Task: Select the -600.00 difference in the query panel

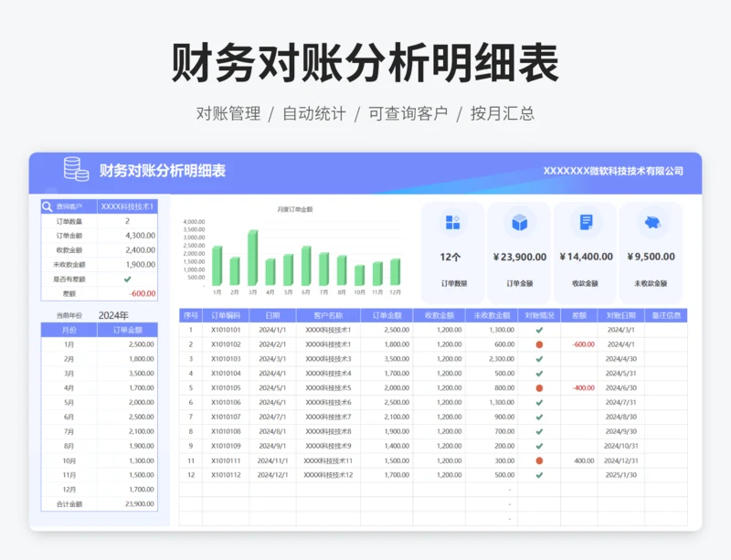Action: point(143,293)
